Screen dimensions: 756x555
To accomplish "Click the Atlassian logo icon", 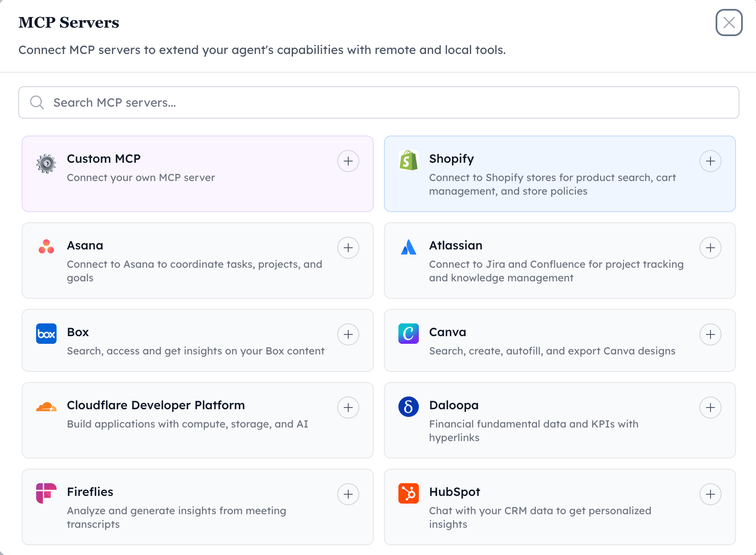I will (408, 247).
